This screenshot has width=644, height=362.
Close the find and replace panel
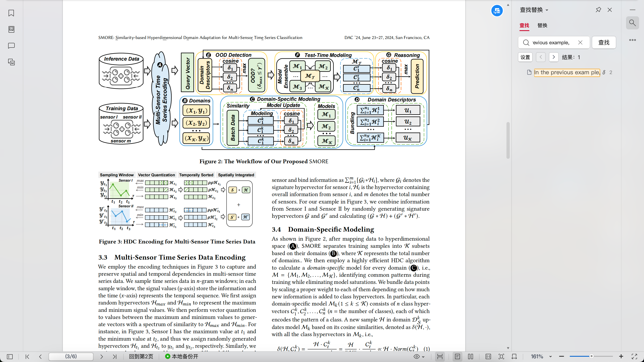pos(610,10)
